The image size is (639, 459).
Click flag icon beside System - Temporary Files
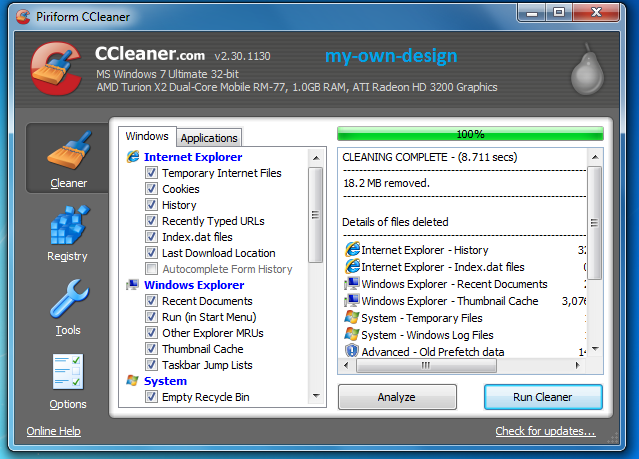(352, 318)
